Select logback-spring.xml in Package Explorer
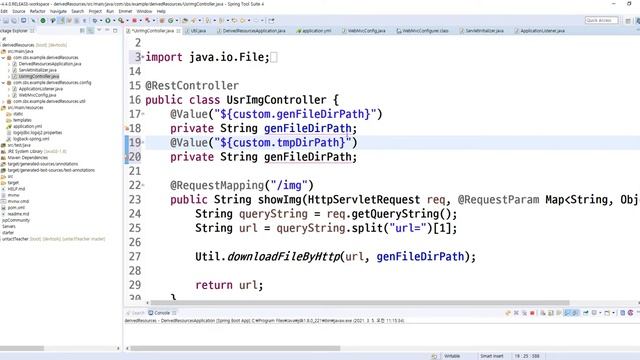 click(x=31, y=139)
